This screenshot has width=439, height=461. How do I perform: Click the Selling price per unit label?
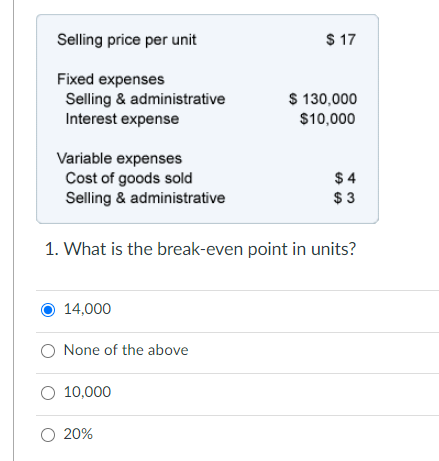127,40
